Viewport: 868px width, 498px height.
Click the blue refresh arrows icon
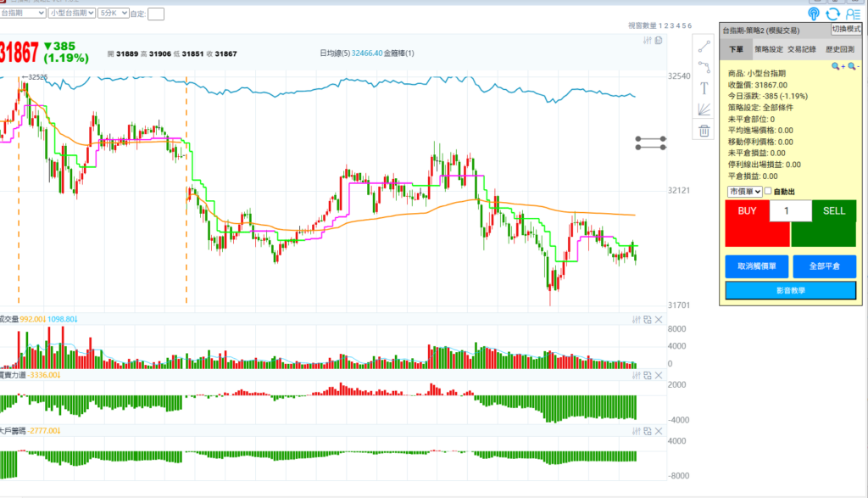832,14
